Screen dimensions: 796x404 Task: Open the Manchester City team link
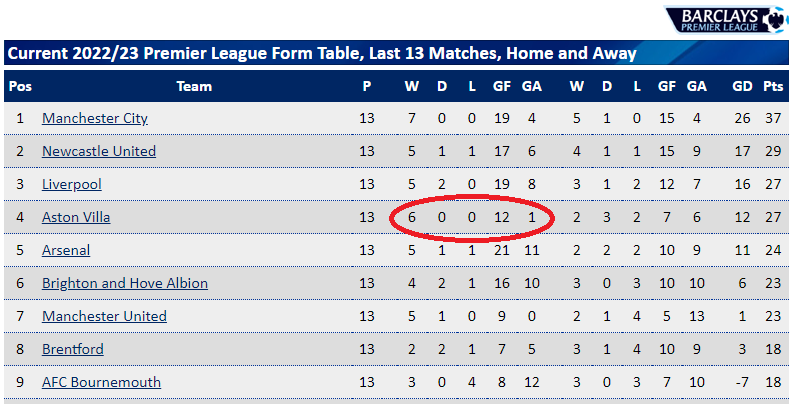click(x=95, y=118)
